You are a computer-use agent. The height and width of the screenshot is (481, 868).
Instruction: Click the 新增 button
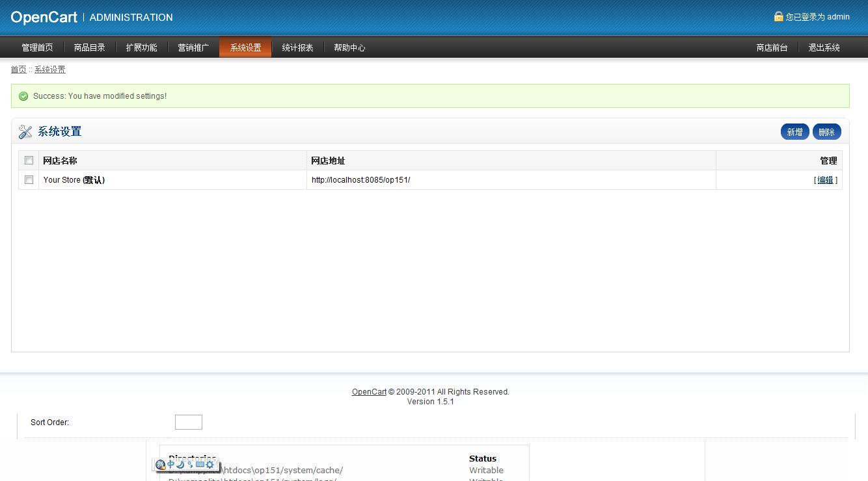(794, 131)
